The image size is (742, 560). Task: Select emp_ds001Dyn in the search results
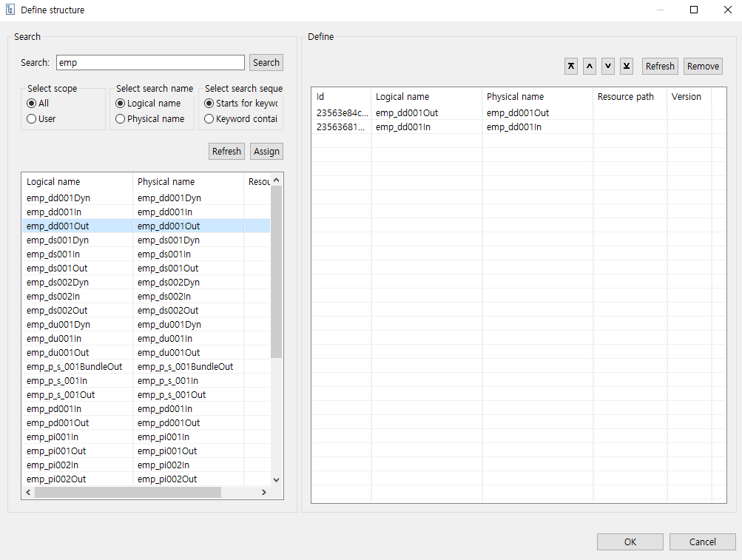58,240
